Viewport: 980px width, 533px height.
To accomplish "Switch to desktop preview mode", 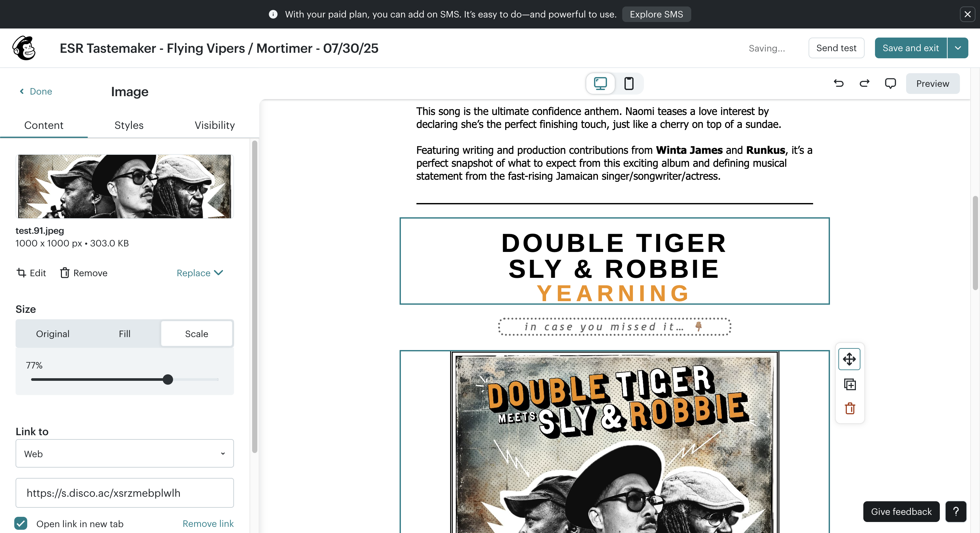I will pyautogui.click(x=600, y=83).
